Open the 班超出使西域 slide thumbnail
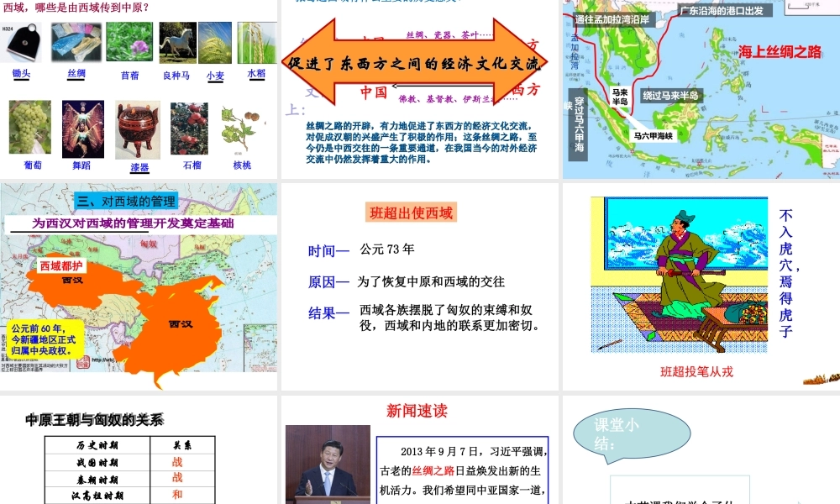This screenshot has width=840, height=504. click(420, 286)
